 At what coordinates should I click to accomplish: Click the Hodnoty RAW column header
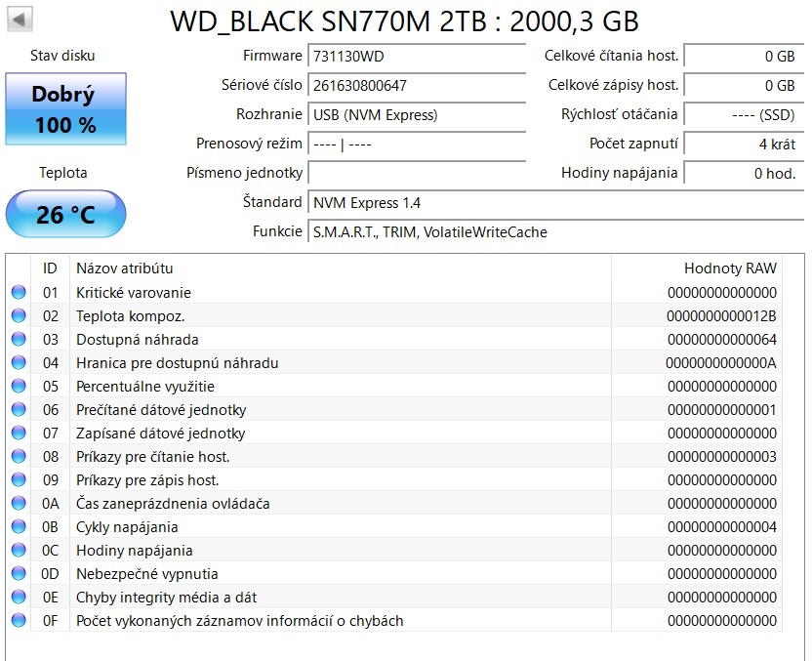[x=697, y=269]
